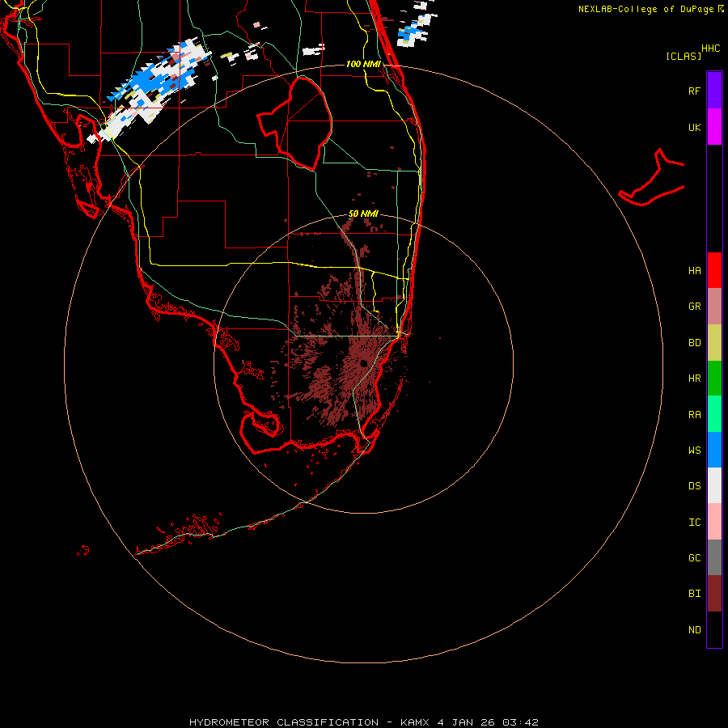
Task: Click the 50 NMI range ring label
Action: pyautogui.click(x=363, y=214)
